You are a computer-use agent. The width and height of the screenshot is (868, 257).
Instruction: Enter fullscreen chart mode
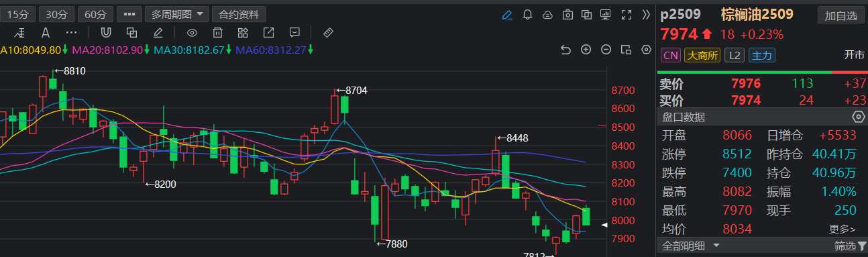(x=627, y=14)
